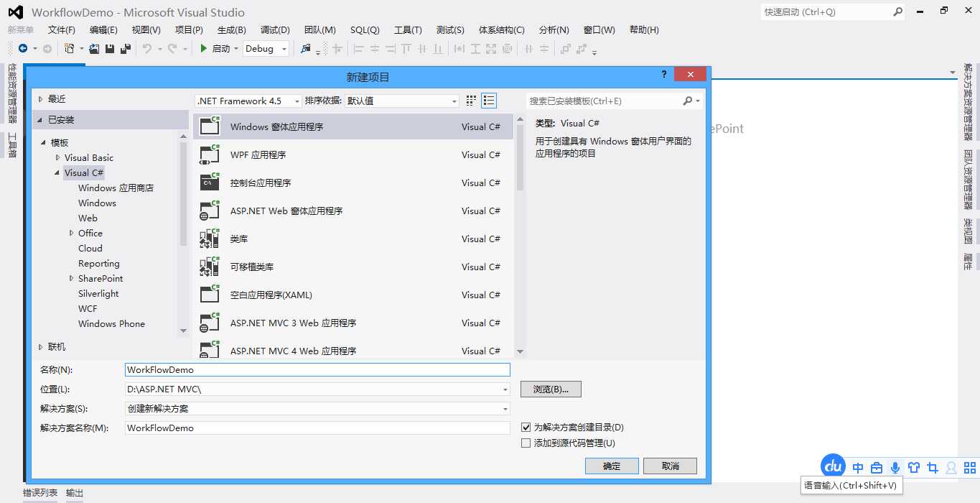Click the quick launch search magnifier
This screenshot has height=503, width=980.
point(897,11)
